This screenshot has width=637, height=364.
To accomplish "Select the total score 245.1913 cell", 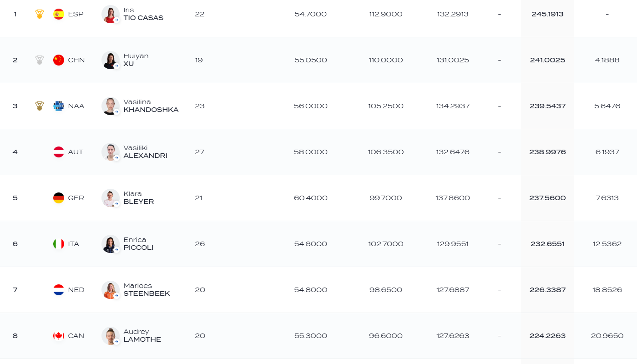I will (547, 14).
